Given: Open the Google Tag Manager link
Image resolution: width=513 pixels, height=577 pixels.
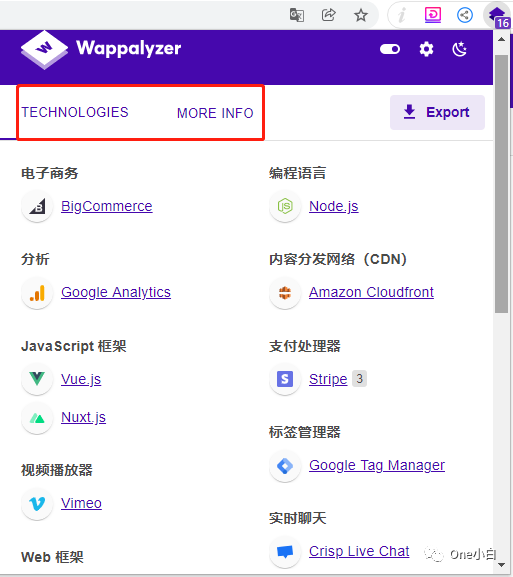Looking at the screenshot, I should tap(377, 465).
